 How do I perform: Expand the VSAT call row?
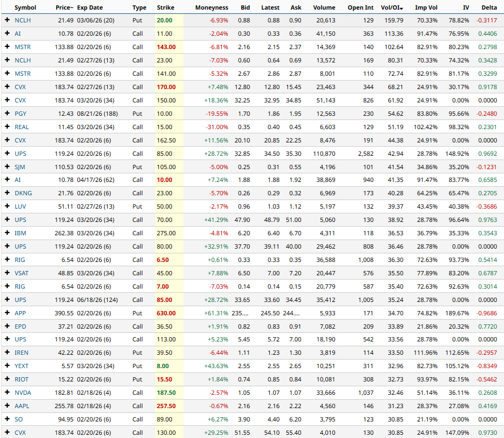click(7, 273)
